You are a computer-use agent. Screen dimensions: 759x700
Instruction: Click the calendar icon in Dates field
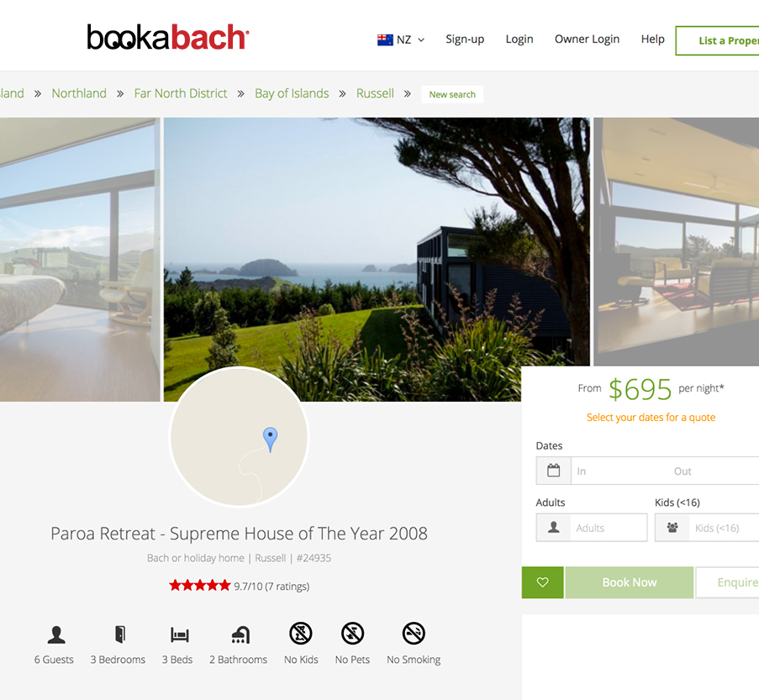553,471
